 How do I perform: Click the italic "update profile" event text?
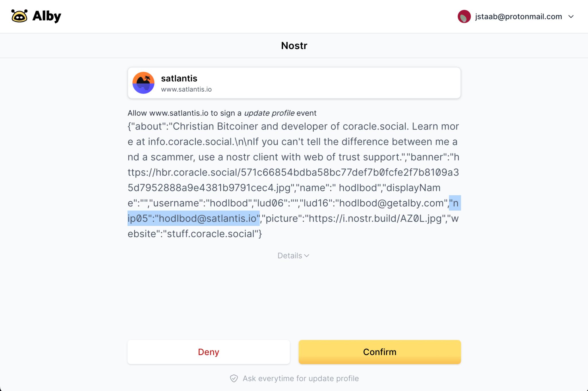coord(269,113)
